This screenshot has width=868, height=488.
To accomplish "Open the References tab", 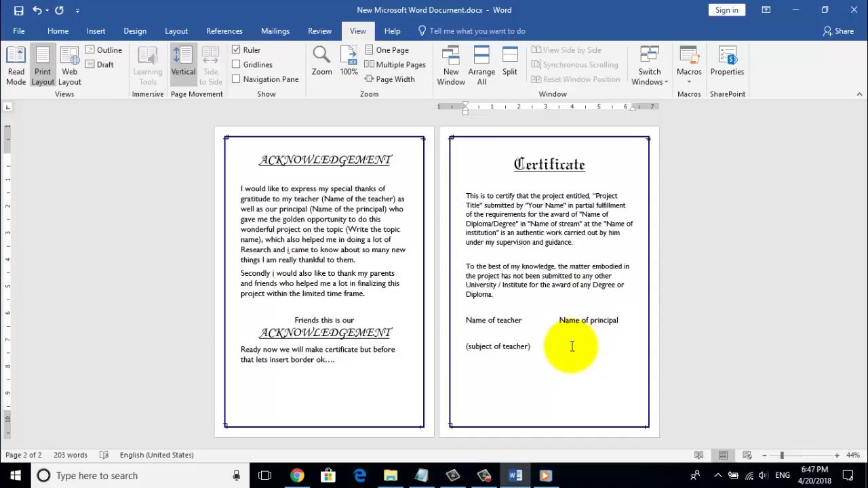I will click(x=224, y=31).
